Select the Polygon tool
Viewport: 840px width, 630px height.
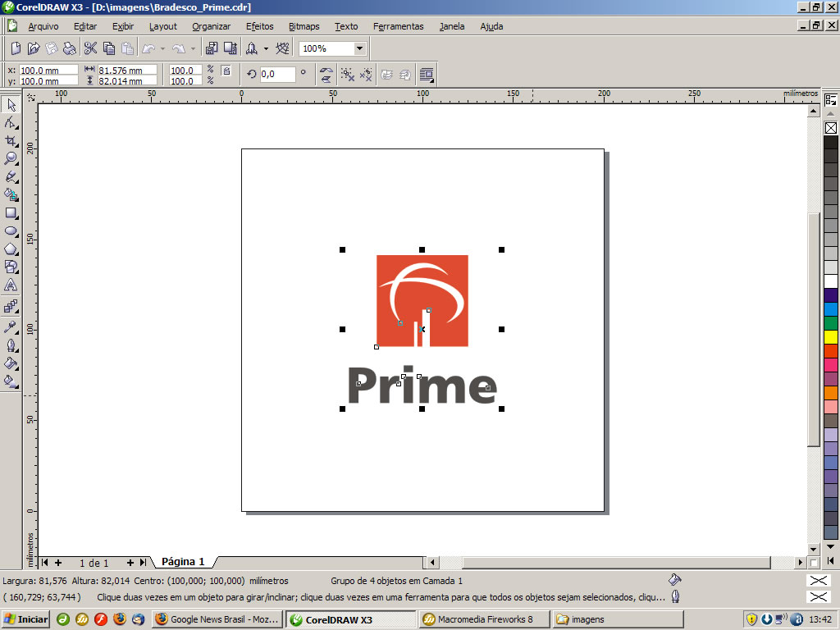11,249
